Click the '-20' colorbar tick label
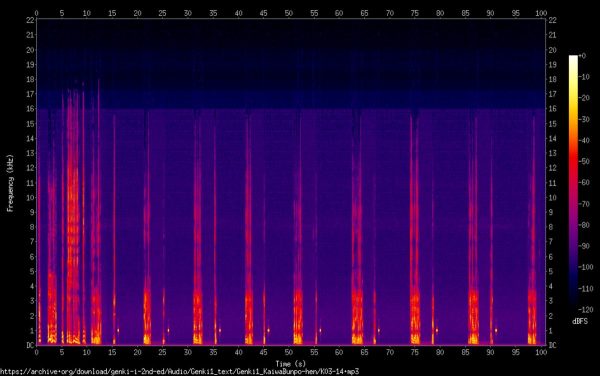The image size is (600, 376). pos(584,98)
